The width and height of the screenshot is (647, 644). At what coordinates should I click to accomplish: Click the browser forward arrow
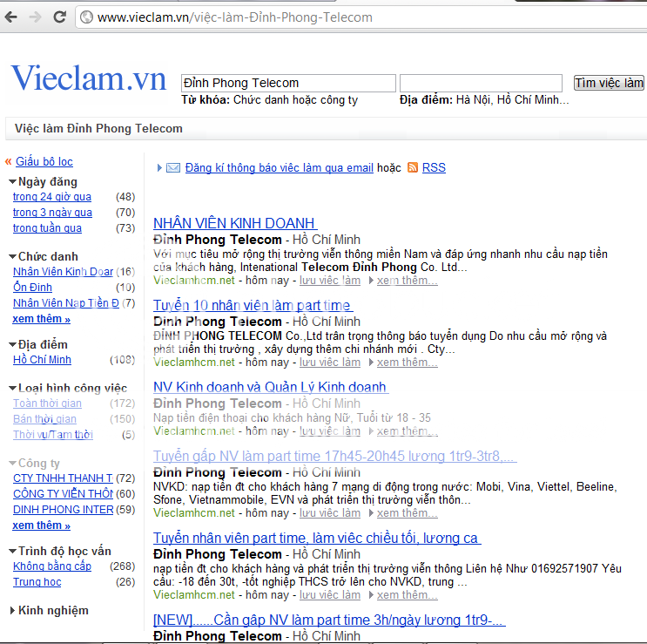point(35,17)
